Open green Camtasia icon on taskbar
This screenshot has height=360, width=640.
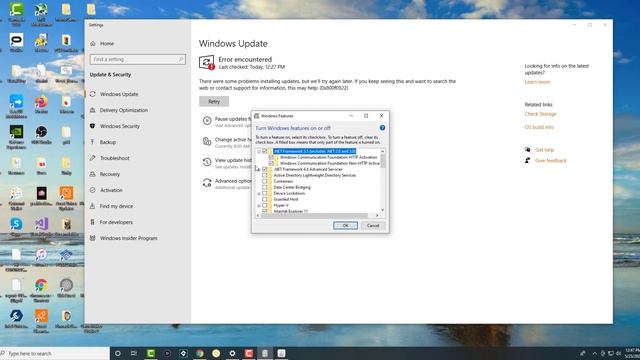pyautogui.click(x=151, y=353)
